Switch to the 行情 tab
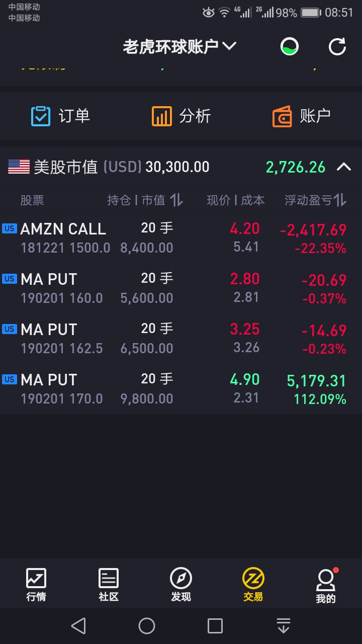 pos(36,585)
